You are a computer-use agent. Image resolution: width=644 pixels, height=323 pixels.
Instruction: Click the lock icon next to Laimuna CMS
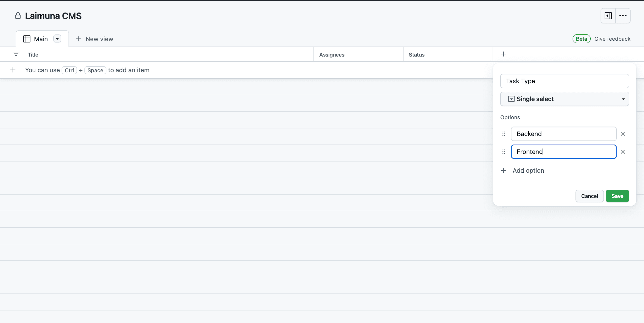[x=18, y=16]
